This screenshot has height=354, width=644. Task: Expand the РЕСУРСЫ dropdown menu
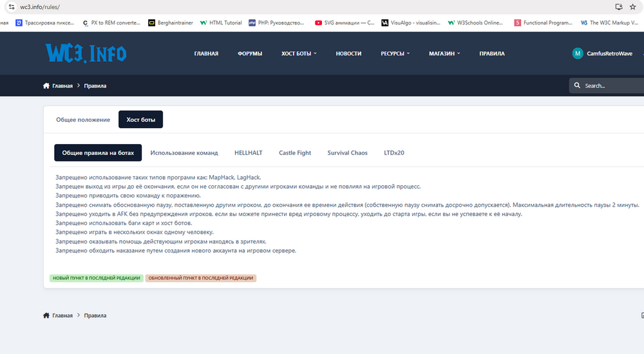(395, 53)
